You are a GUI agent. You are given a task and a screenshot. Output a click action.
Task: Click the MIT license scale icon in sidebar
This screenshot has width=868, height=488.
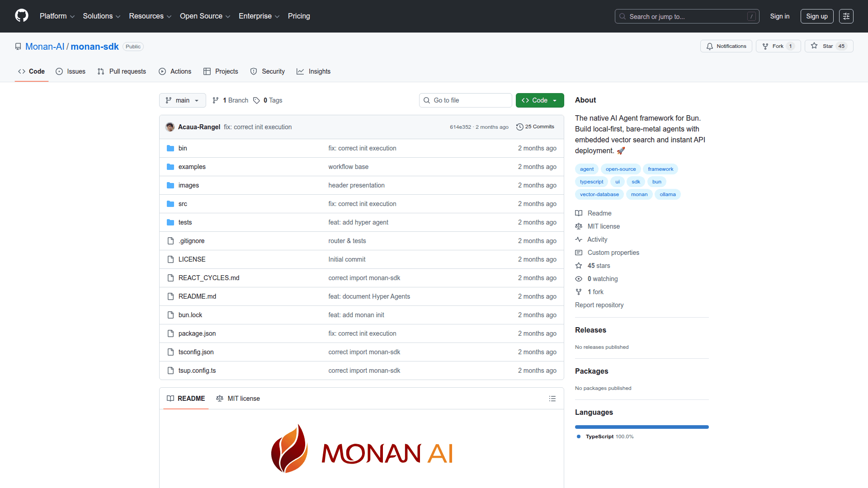click(x=579, y=226)
